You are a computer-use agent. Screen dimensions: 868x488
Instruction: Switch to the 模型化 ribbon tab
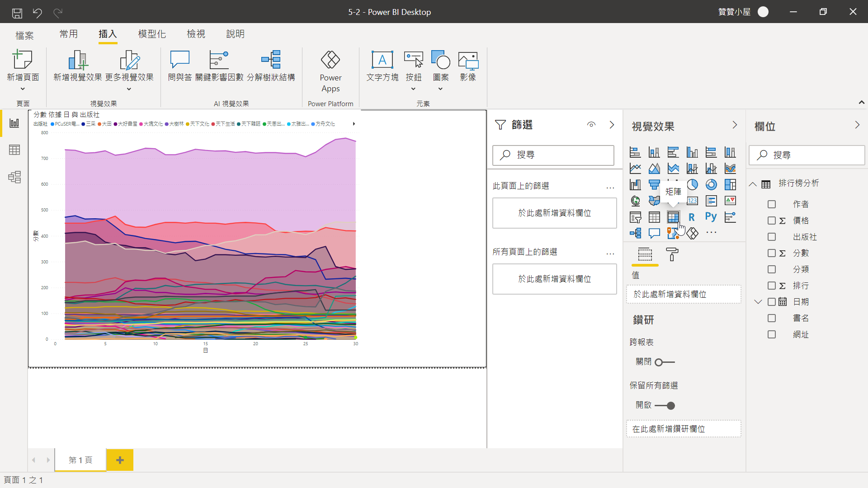(152, 34)
